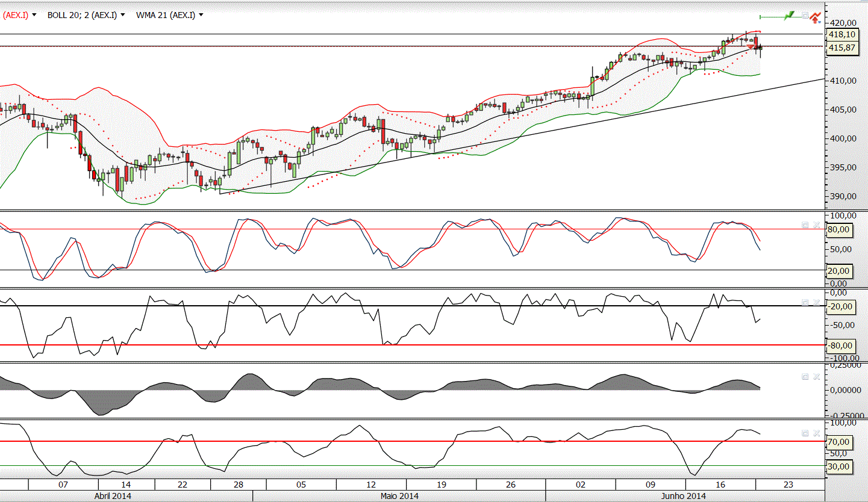Click the -20,00 level label

[840, 306]
